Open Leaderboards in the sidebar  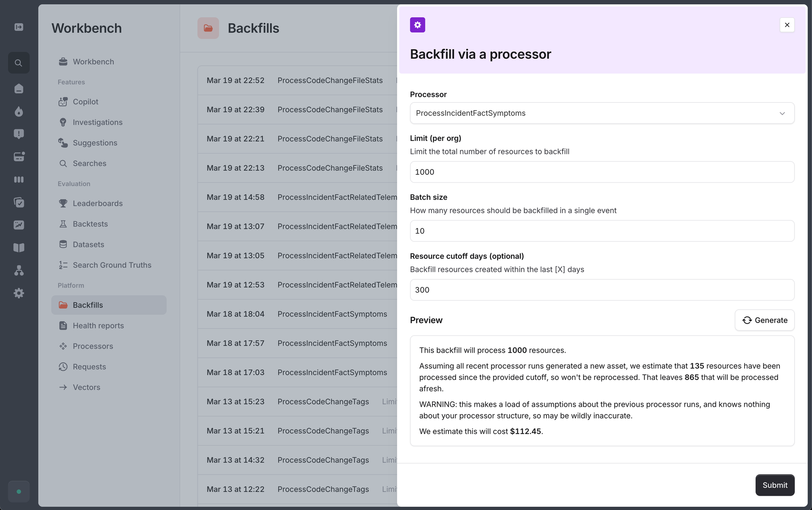tap(97, 203)
